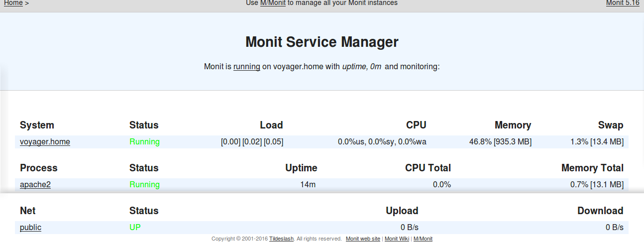Open the M/Monit link in top banner
Screen dimensions: 644x252
[x=273, y=3]
